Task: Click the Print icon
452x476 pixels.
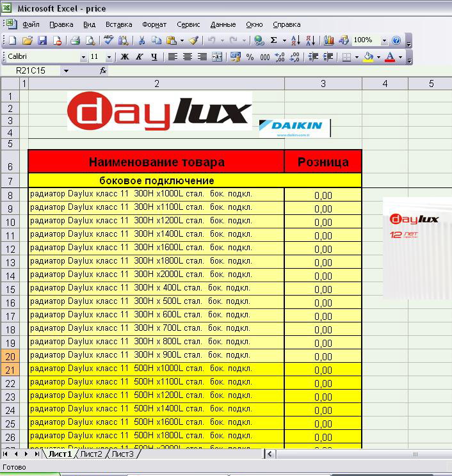Action: (75, 40)
